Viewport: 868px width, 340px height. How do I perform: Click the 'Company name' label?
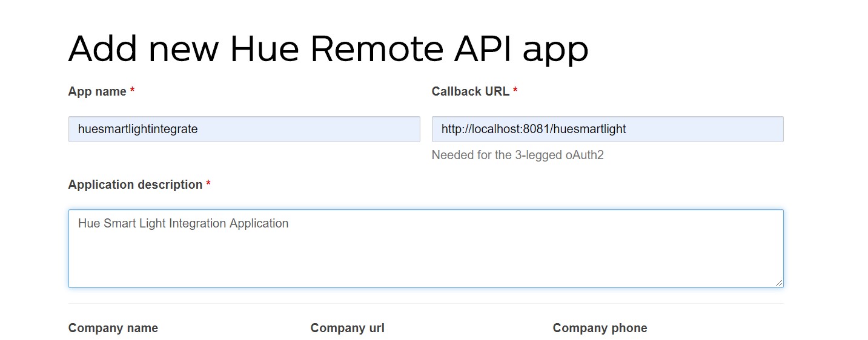point(113,328)
